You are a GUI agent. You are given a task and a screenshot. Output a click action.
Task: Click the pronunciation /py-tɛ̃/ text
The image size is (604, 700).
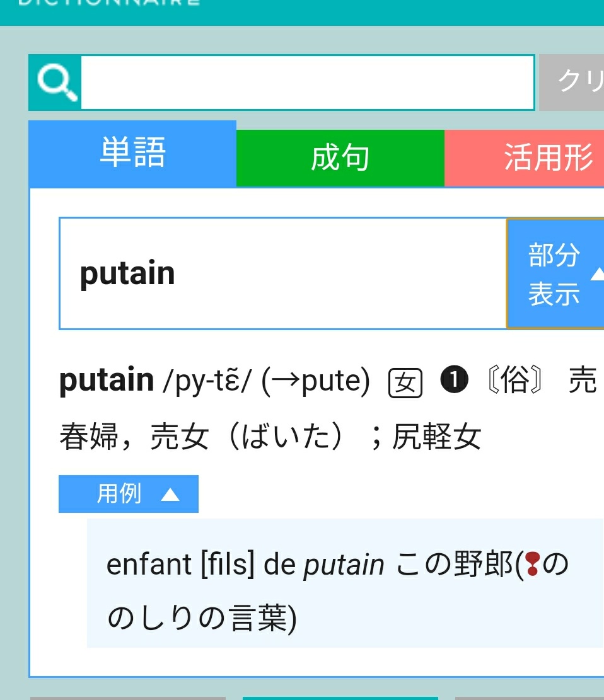[207, 382]
